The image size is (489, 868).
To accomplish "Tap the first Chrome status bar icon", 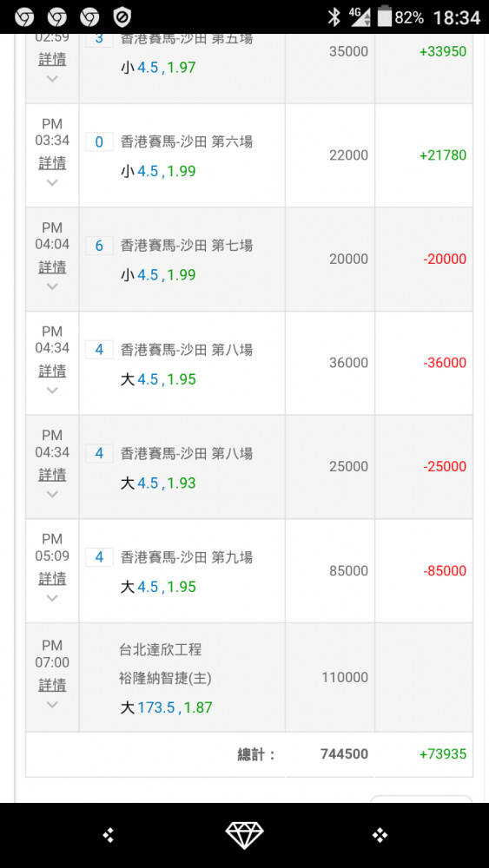I will [24, 17].
